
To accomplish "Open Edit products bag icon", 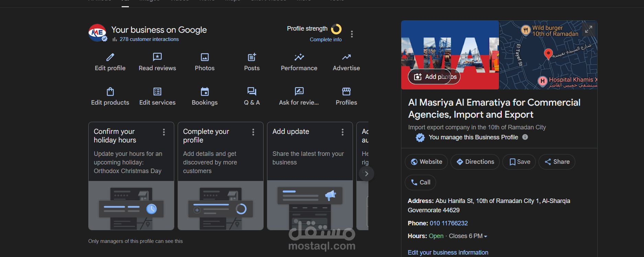I will click(x=110, y=92).
